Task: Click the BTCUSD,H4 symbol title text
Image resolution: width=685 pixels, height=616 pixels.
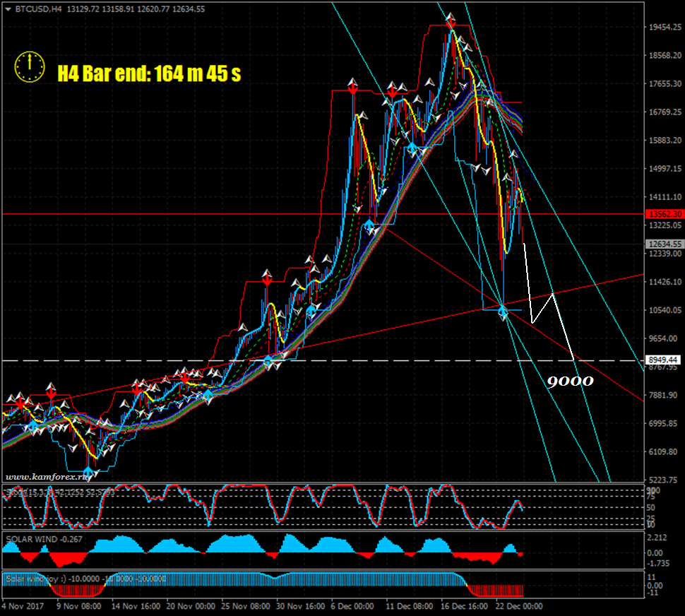Action: (38, 9)
